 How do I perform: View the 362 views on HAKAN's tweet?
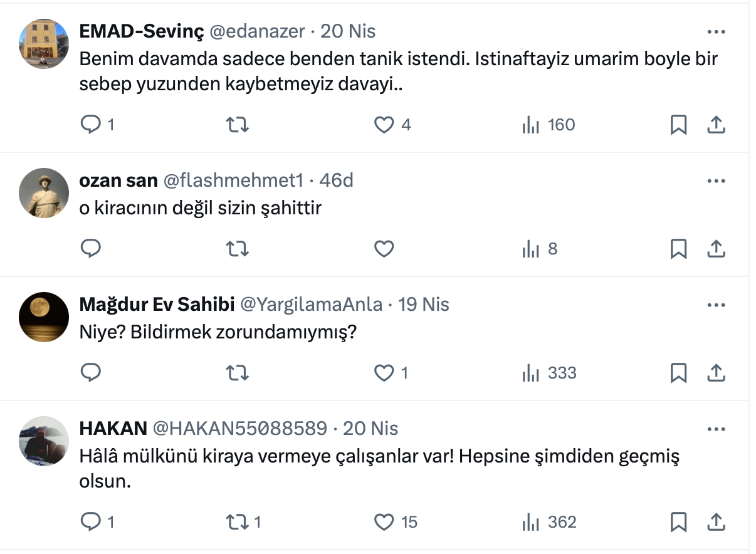point(549,522)
